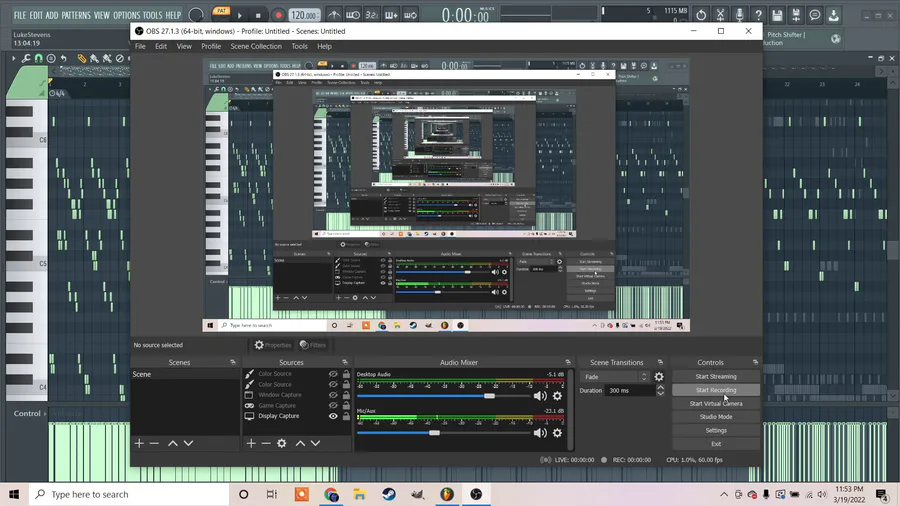Image resolution: width=900 pixels, height=506 pixels.
Task: Mute Mic/Aux speaker icon
Action: click(x=540, y=433)
